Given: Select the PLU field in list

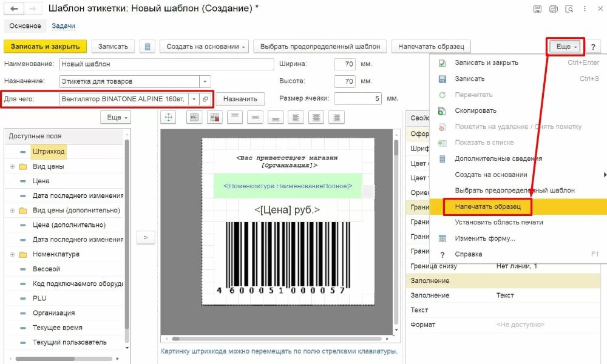Looking at the screenshot, I should [x=39, y=298].
